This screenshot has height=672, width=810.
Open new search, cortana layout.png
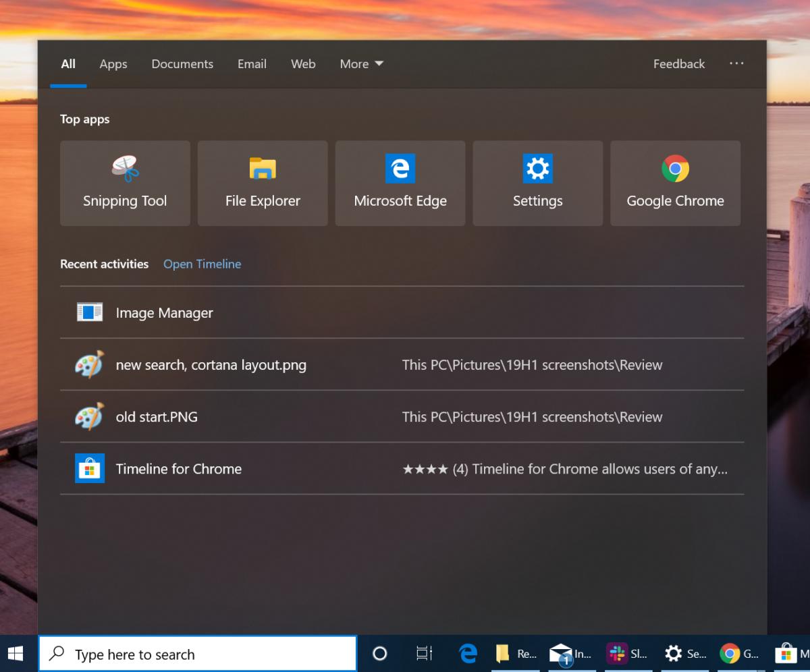(x=212, y=364)
